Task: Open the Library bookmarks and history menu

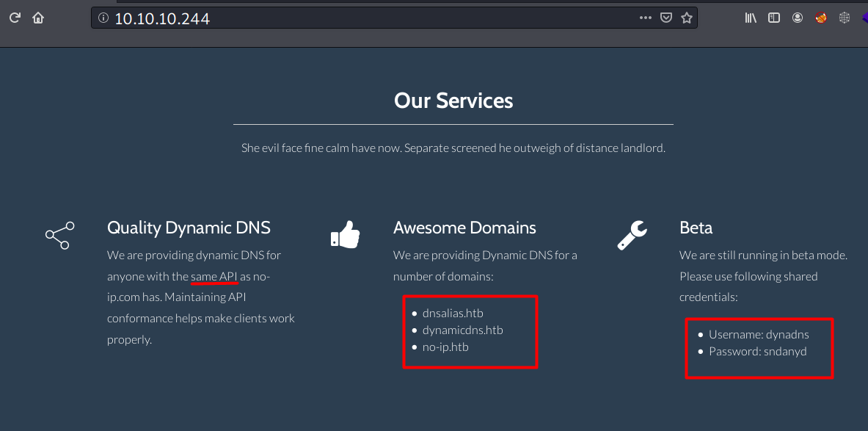Action: [x=751, y=18]
